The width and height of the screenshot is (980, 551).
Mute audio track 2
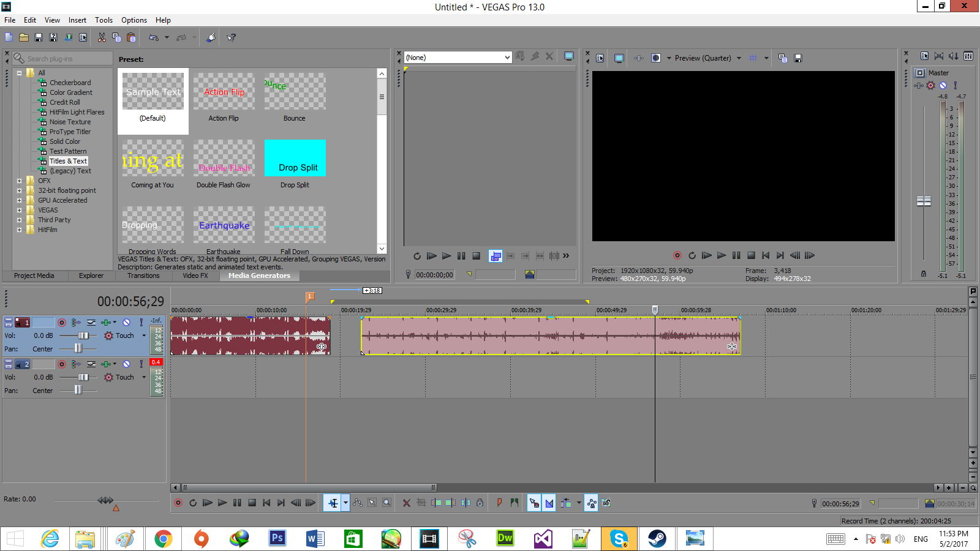pyautogui.click(x=126, y=364)
